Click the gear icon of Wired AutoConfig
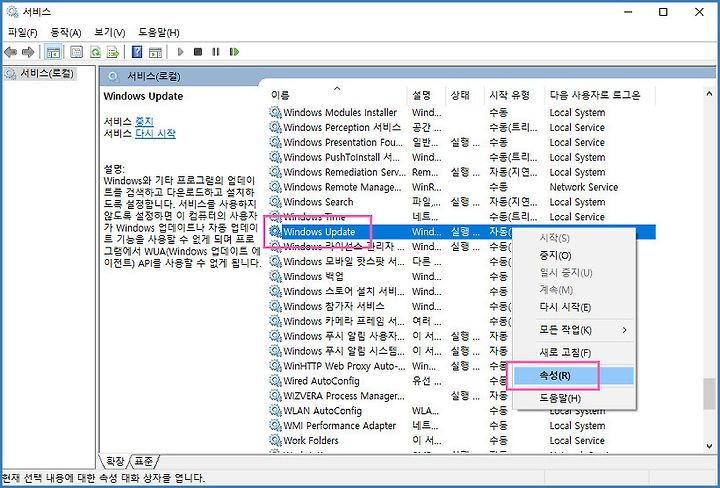 coord(275,381)
